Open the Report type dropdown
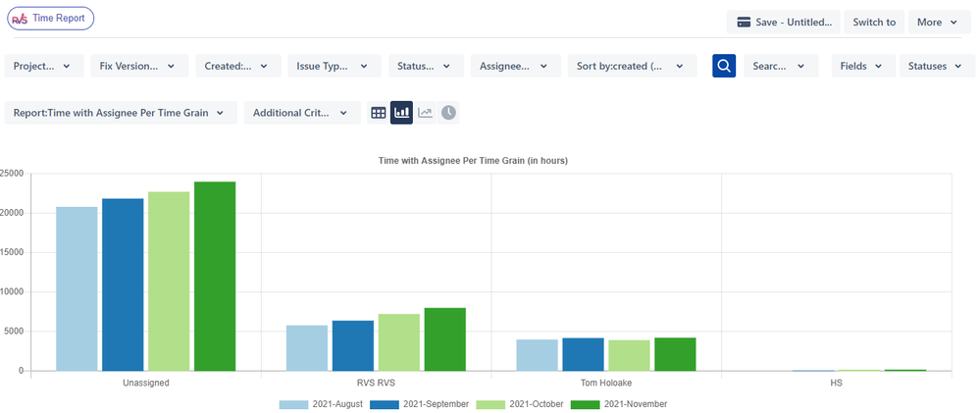This screenshot has height=413, width=980. [121, 113]
